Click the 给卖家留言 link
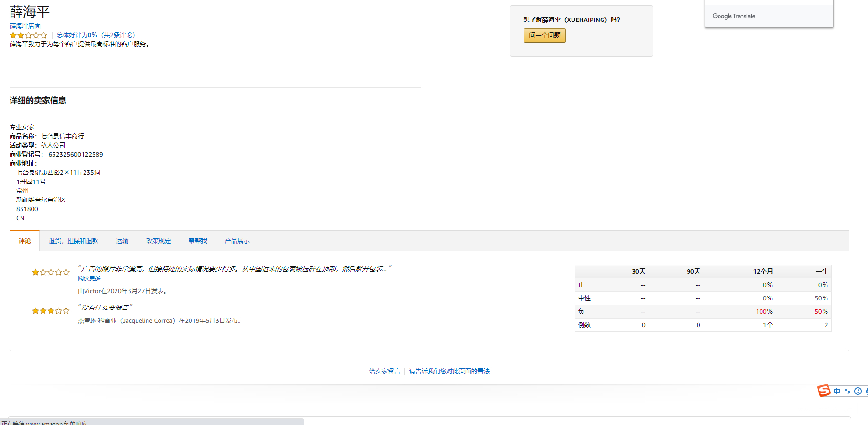 pos(384,371)
